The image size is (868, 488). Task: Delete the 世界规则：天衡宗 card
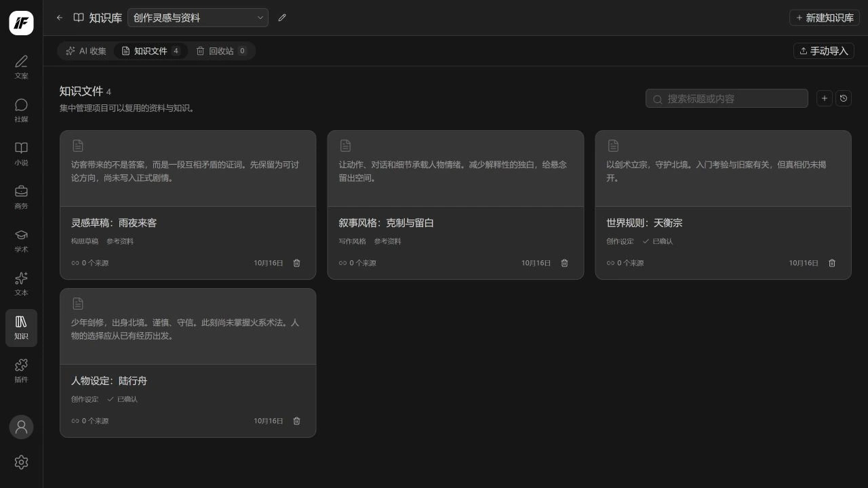pos(832,263)
